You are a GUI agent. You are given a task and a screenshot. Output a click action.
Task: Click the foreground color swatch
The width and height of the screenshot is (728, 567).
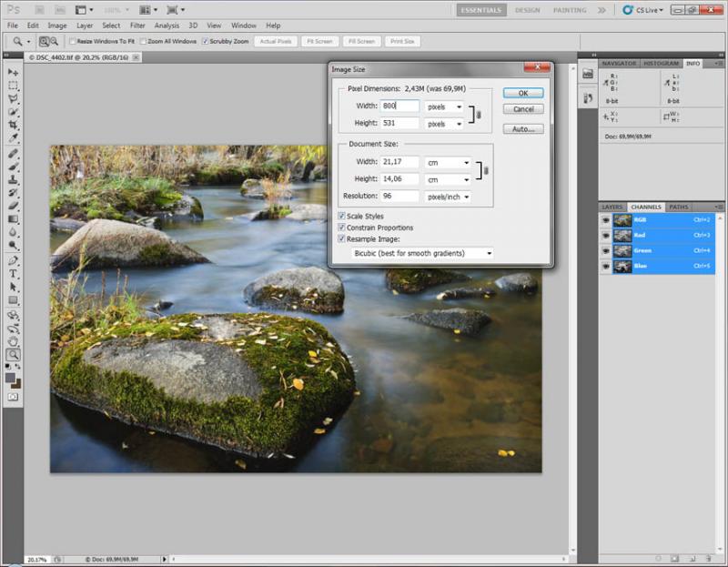point(10,378)
